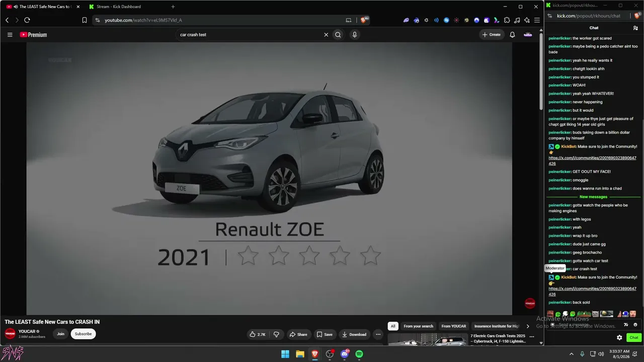Click the Kick popout address bar
Image resolution: width=644 pixels, height=362 pixels.
point(589,16)
